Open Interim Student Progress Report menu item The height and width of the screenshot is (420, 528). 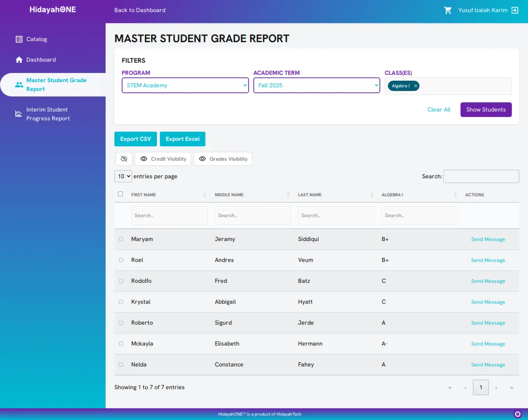[48, 114]
